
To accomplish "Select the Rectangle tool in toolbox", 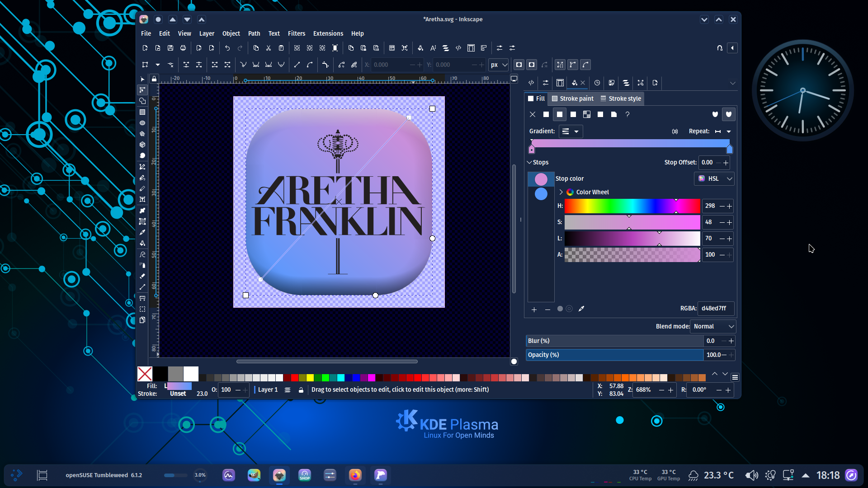I will click(142, 112).
